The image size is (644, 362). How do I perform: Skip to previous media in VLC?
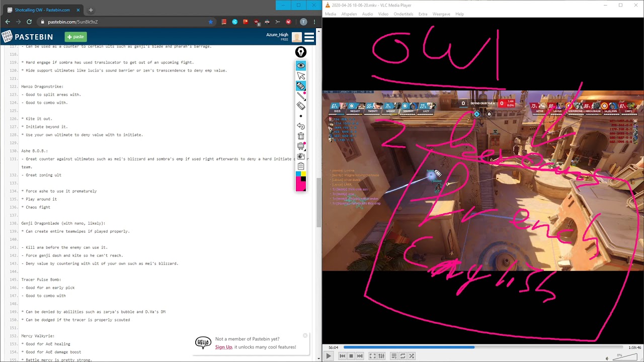click(343, 356)
